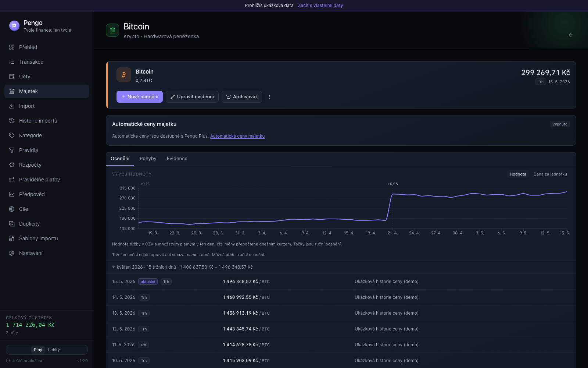Click the +0,12 chart marker
The height and width of the screenshot is (368, 588).
tap(145, 184)
